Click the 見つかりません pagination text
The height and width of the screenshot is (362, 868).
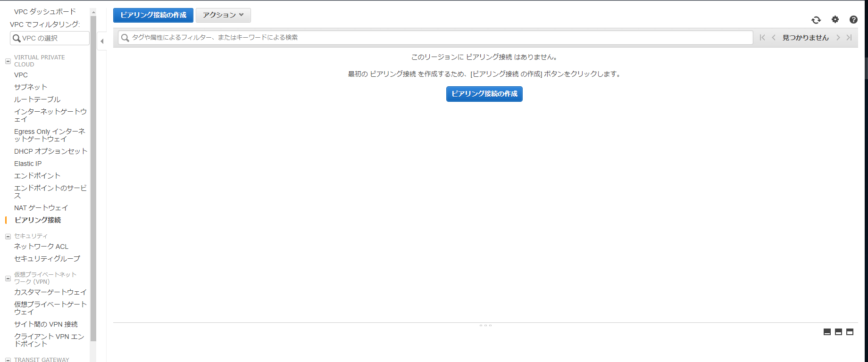tap(806, 38)
